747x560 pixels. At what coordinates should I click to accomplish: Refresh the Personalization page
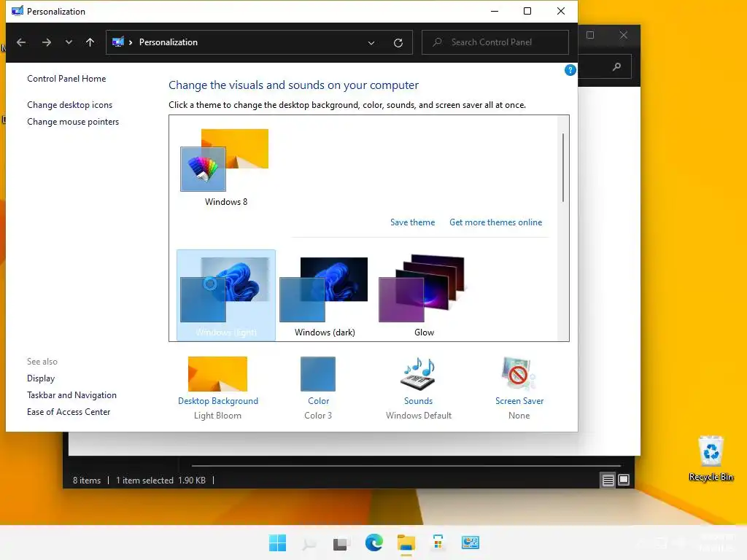tap(398, 43)
